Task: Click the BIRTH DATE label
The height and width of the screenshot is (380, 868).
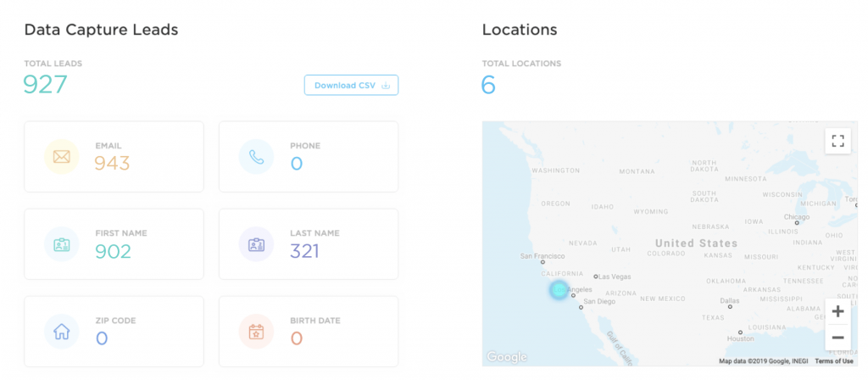Action: tap(315, 321)
